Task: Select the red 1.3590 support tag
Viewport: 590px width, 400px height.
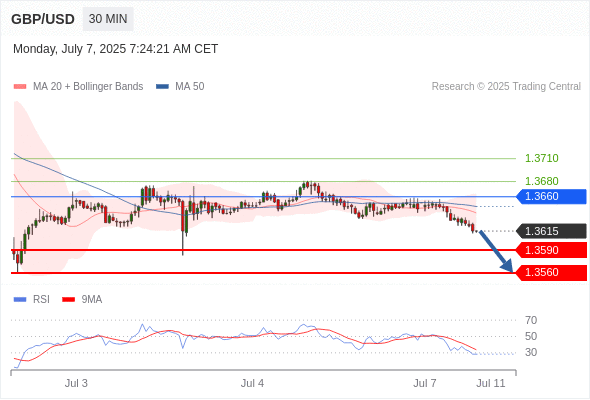Action: [x=551, y=250]
